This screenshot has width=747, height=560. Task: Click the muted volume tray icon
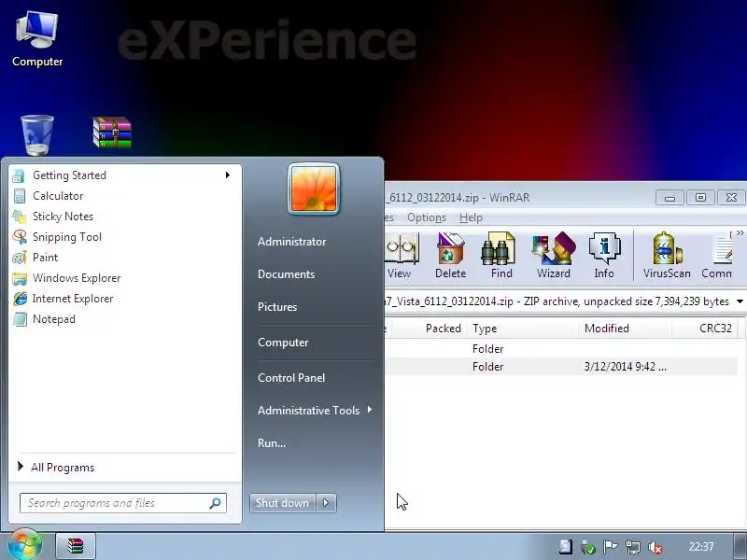(x=655, y=547)
